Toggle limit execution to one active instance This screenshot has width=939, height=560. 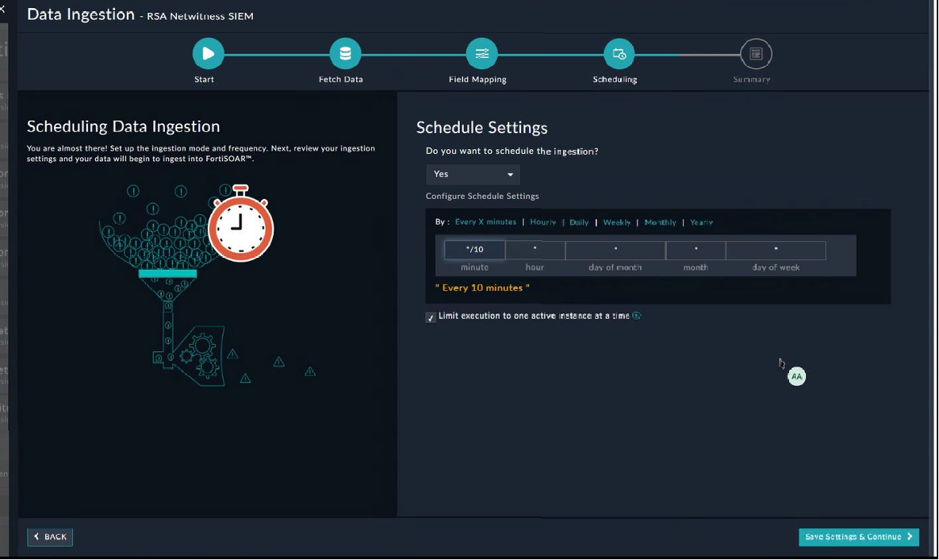click(x=431, y=317)
